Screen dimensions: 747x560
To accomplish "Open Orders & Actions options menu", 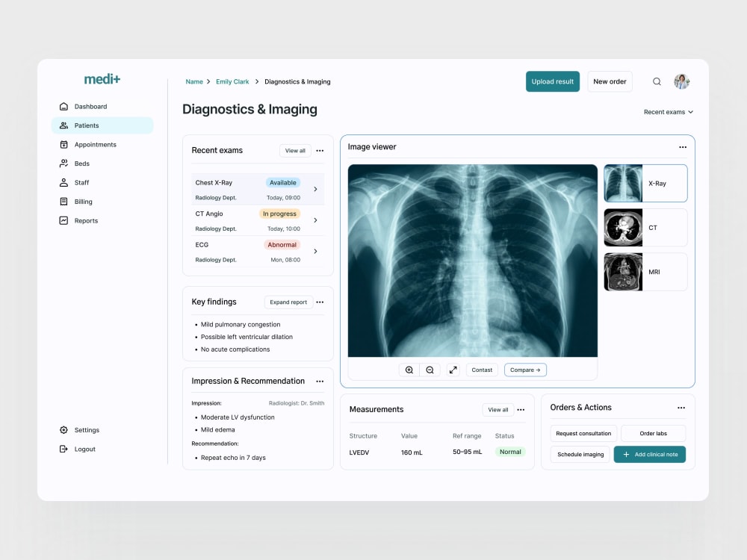I will [x=681, y=408].
